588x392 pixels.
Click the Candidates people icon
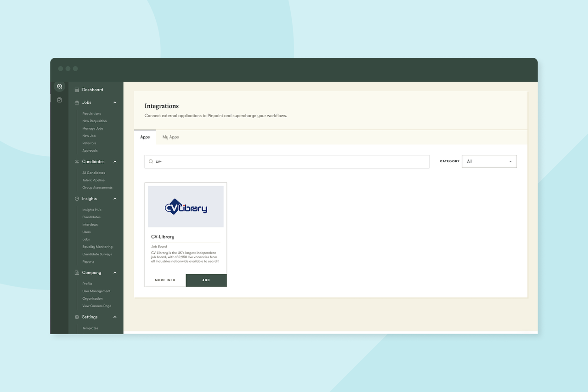pyautogui.click(x=76, y=161)
